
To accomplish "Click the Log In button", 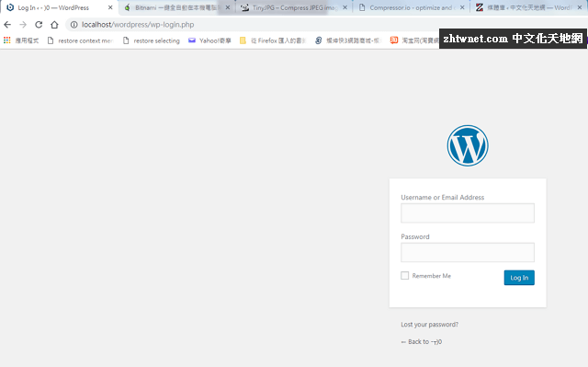I will tap(519, 278).
